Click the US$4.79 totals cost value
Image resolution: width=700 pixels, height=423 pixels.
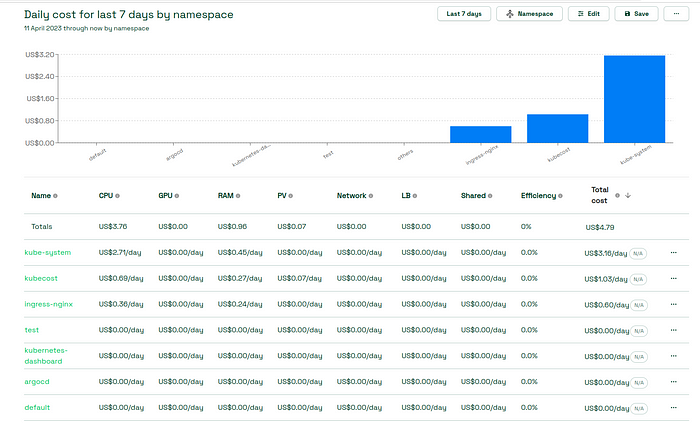(600, 228)
